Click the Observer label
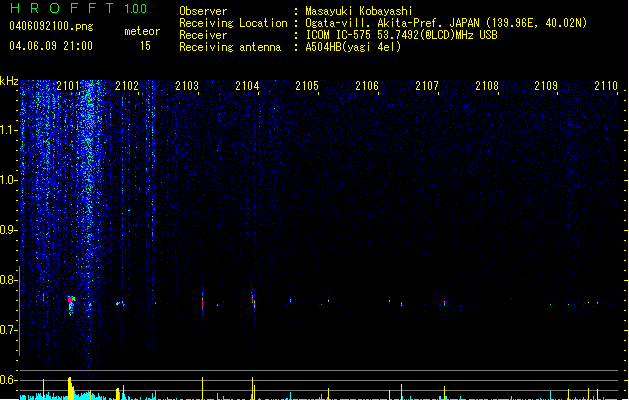 (203, 11)
